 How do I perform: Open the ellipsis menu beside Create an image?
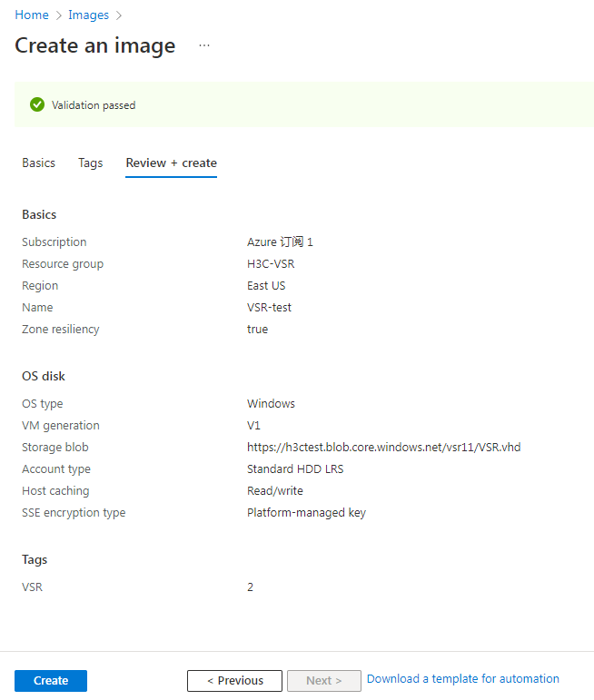click(x=204, y=45)
